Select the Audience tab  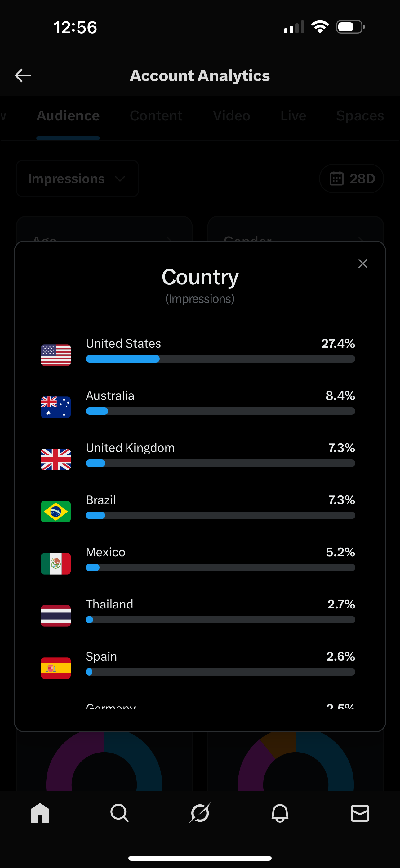click(x=68, y=116)
